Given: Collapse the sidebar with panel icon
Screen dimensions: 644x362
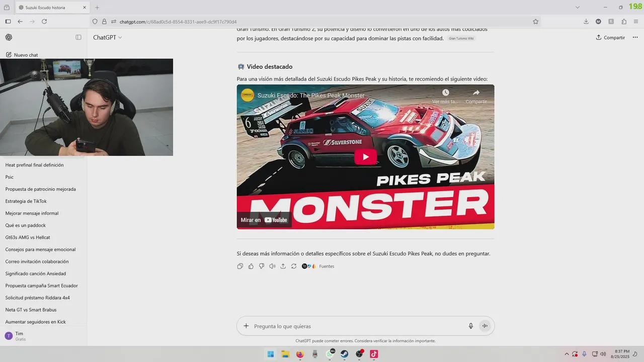Looking at the screenshot, I should (x=78, y=37).
